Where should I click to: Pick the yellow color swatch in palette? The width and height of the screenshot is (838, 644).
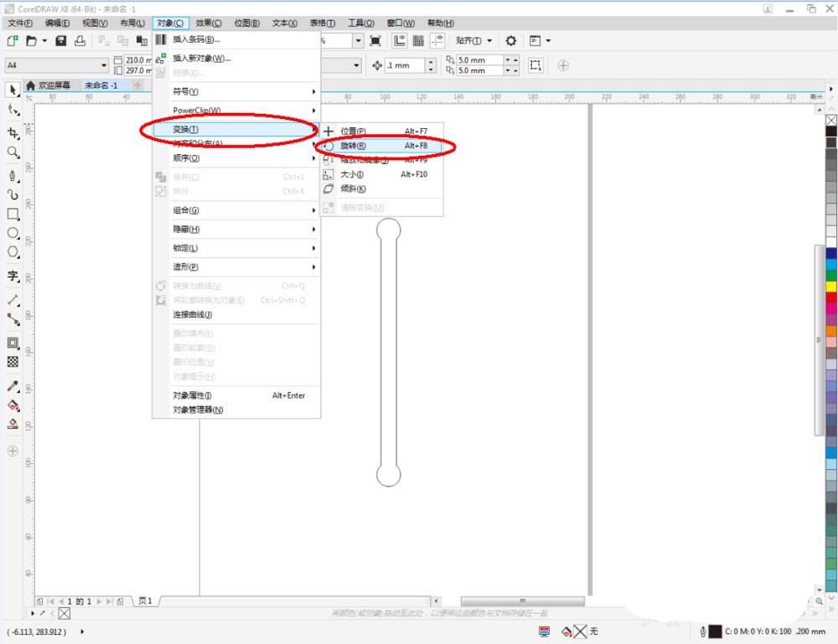click(831, 286)
